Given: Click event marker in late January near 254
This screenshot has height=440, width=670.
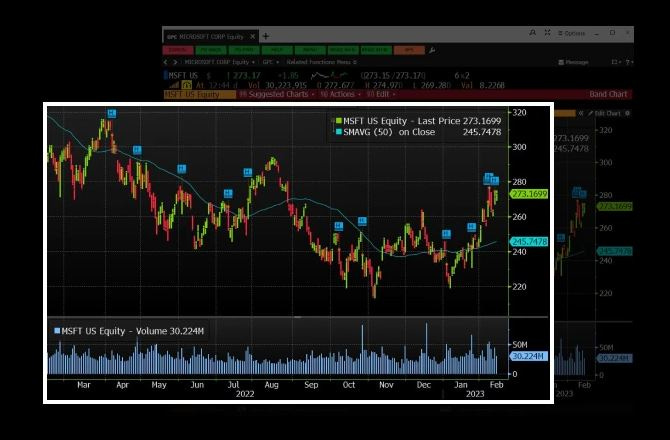Looking at the screenshot, I should click(x=471, y=227).
